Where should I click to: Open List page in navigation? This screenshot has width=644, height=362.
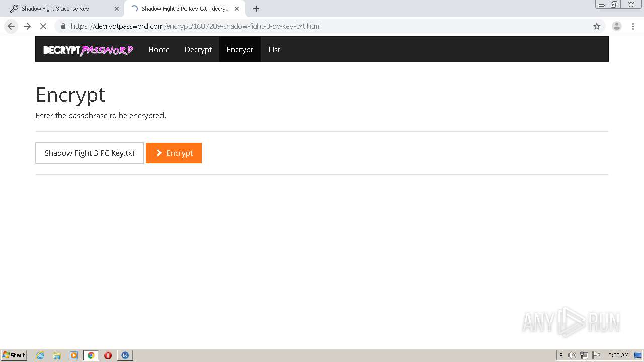point(274,49)
